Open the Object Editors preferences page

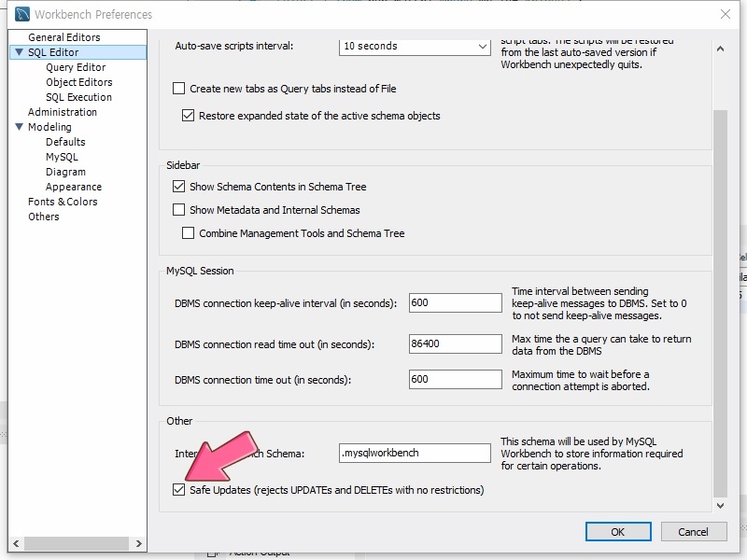pyautogui.click(x=79, y=82)
